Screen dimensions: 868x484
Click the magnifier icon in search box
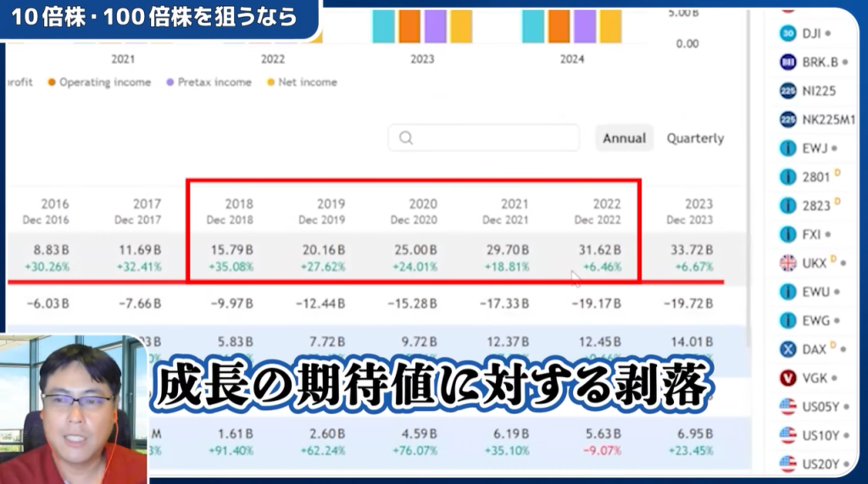405,138
